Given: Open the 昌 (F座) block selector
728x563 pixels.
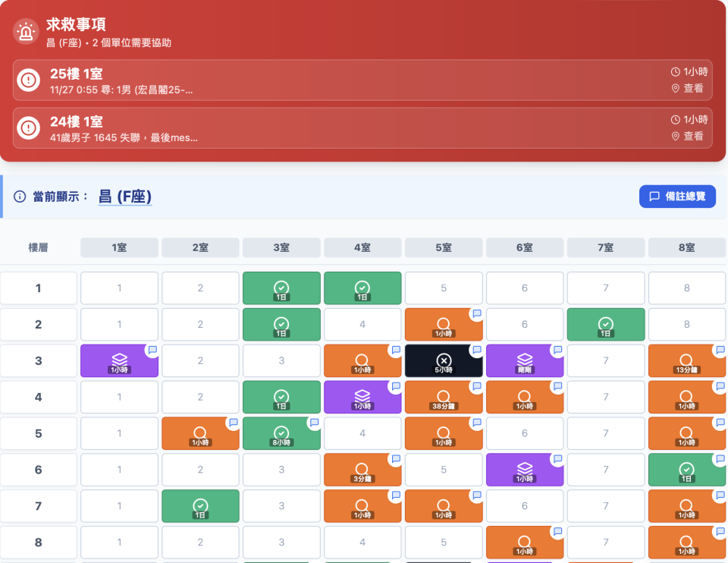Looking at the screenshot, I should pyautogui.click(x=126, y=196).
